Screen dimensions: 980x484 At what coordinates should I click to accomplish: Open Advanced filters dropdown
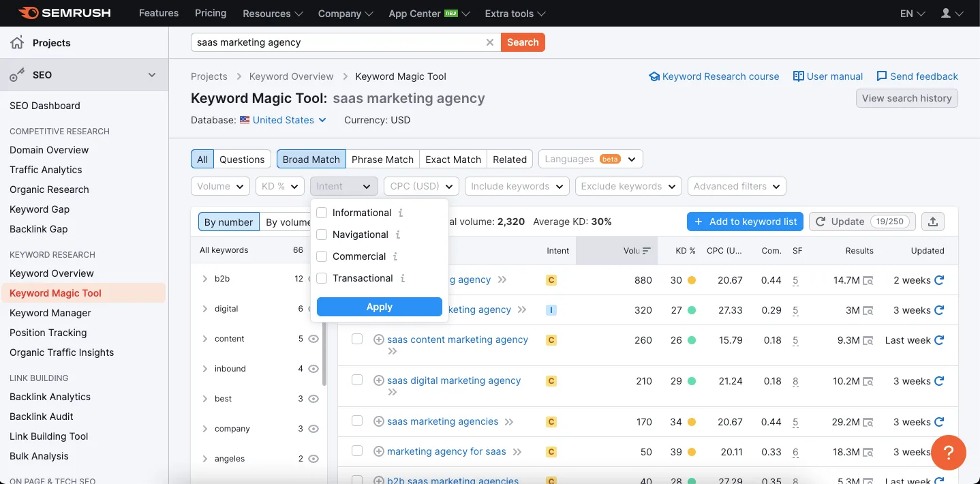[x=737, y=186]
